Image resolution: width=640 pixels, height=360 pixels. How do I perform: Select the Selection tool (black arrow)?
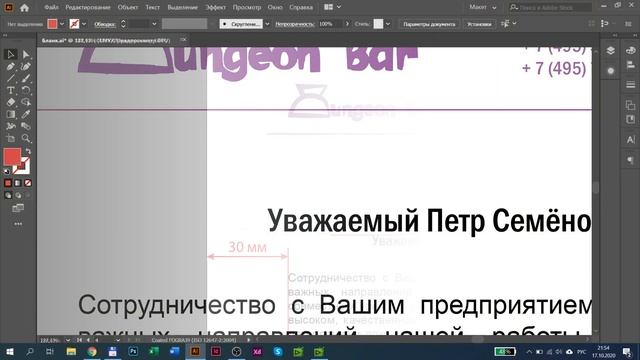pyautogui.click(x=11, y=54)
